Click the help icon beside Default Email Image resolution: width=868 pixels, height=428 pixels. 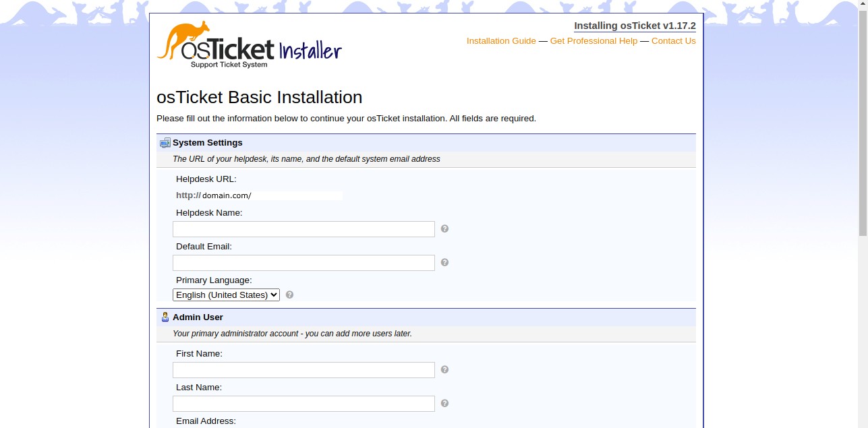pyautogui.click(x=444, y=262)
